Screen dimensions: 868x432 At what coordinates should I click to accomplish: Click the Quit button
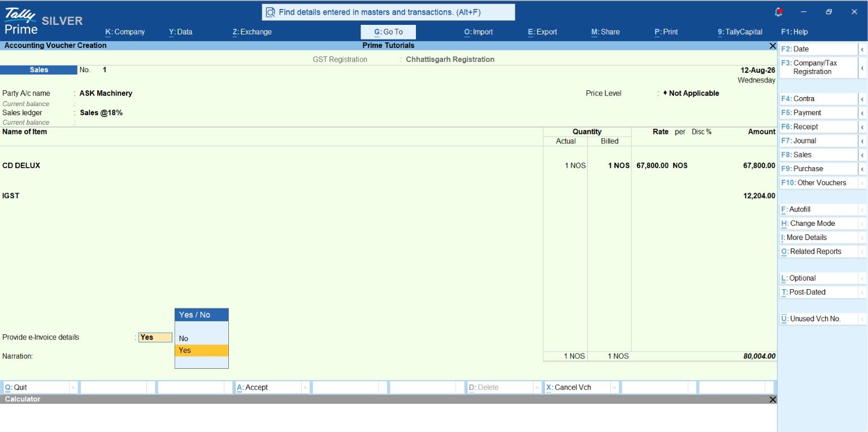point(36,387)
